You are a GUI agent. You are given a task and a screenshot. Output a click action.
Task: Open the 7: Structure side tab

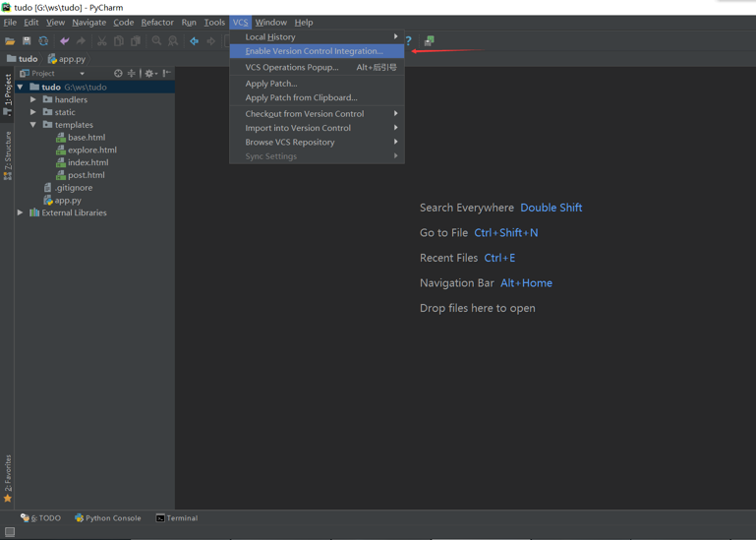[x=7, y=155]
